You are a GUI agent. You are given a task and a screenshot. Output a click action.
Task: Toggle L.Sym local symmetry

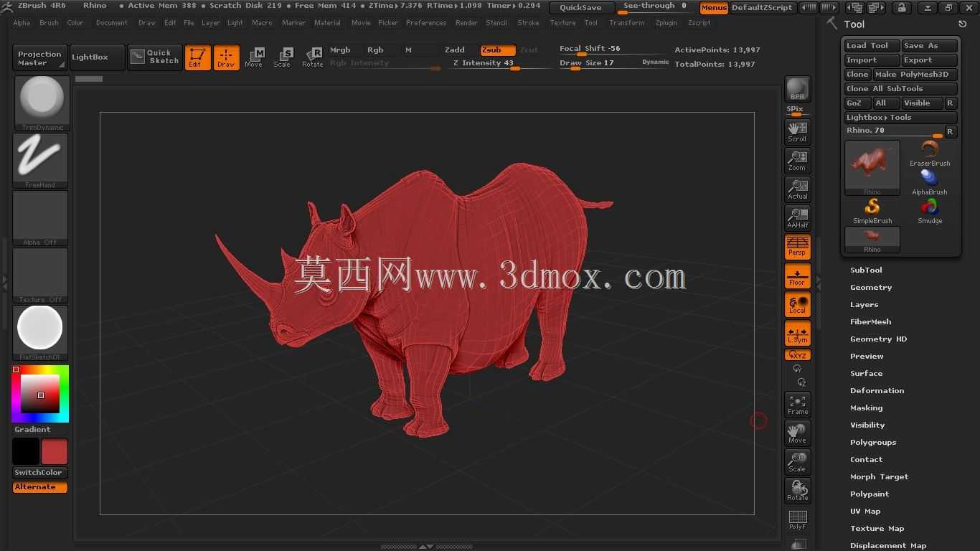(x=798, y=334)
